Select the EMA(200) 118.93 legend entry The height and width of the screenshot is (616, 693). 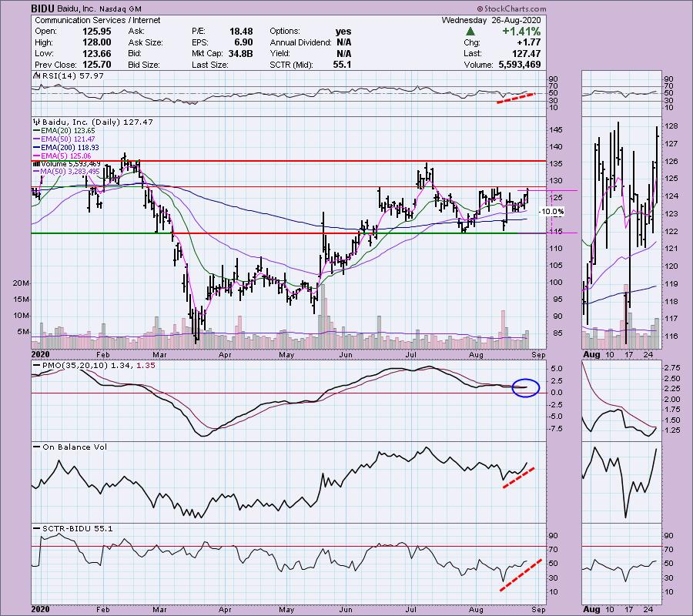click(x=66, y=147)
